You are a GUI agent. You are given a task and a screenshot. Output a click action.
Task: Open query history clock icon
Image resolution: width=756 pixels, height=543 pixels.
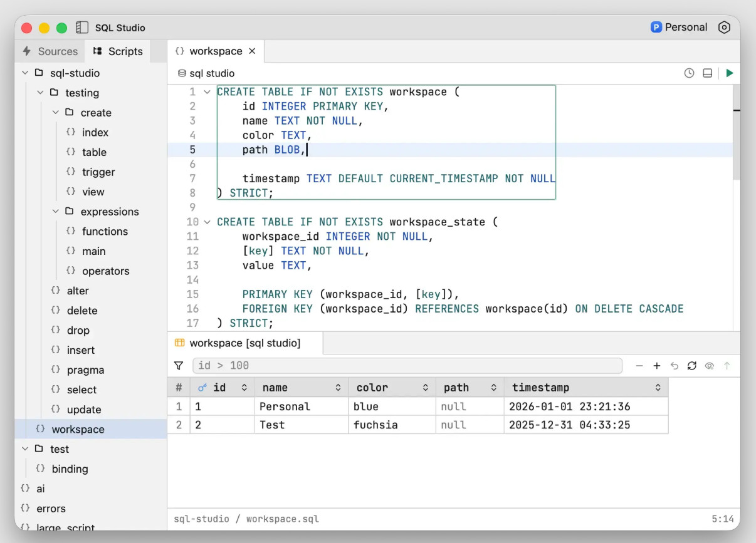click(x=689, y=73)
